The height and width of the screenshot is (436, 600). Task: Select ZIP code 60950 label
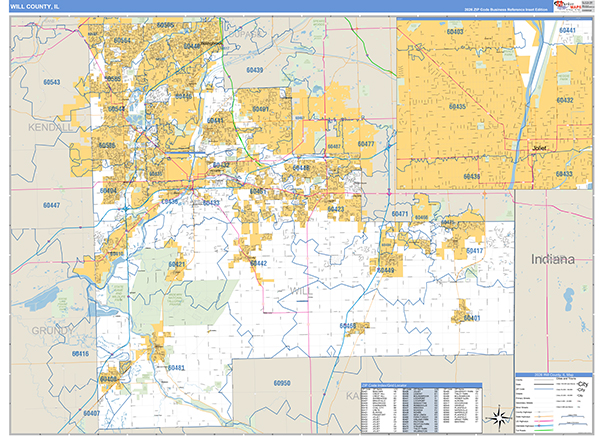coord(282,383)
